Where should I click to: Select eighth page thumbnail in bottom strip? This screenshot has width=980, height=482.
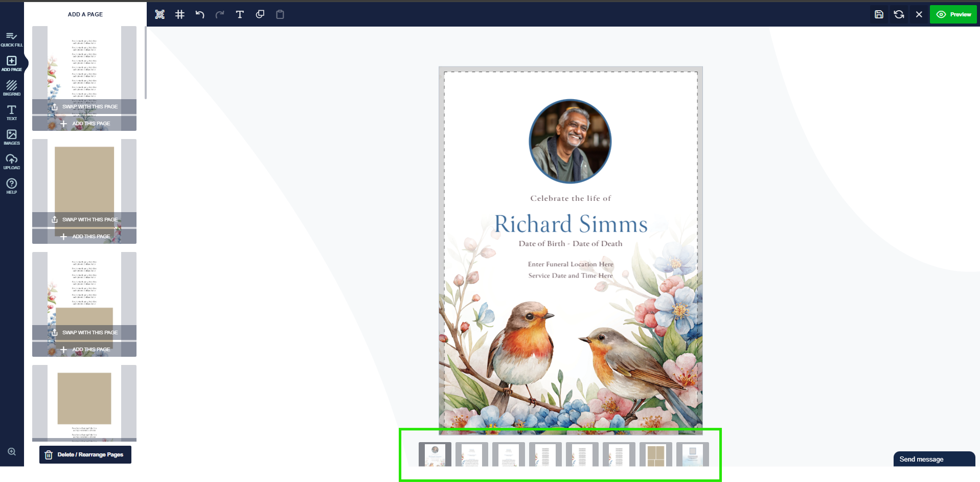coord(693,454)
